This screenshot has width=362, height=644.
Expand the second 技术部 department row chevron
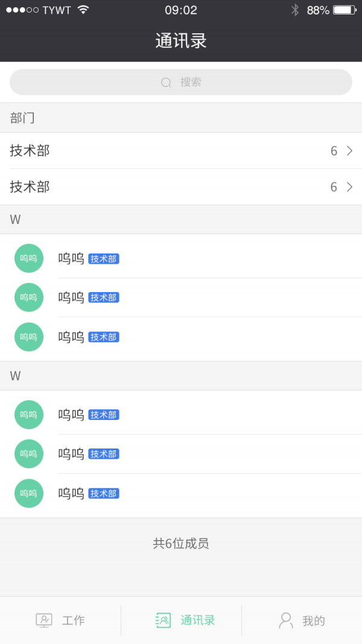point(349,187)
